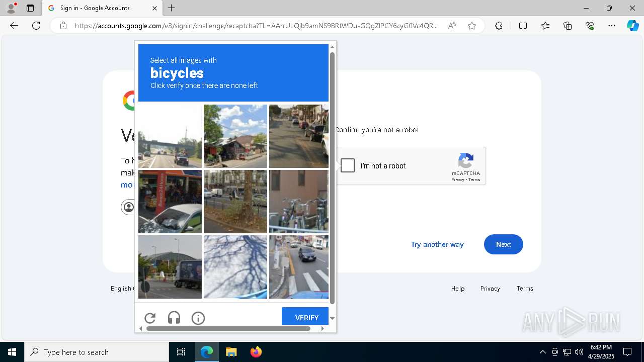Screen dimensions: 644x362
Task: Select the captcha tile with street parked cars
Action: (299, 136)
